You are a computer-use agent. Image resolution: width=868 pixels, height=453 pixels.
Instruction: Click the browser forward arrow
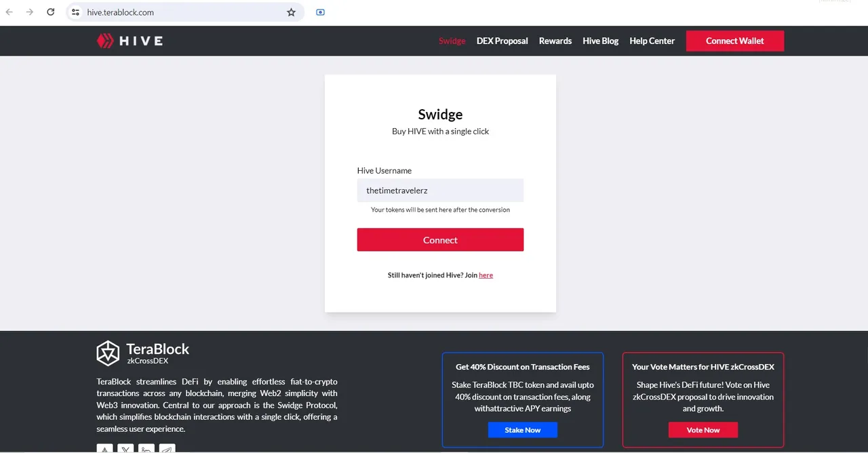(x=30, y=12)
